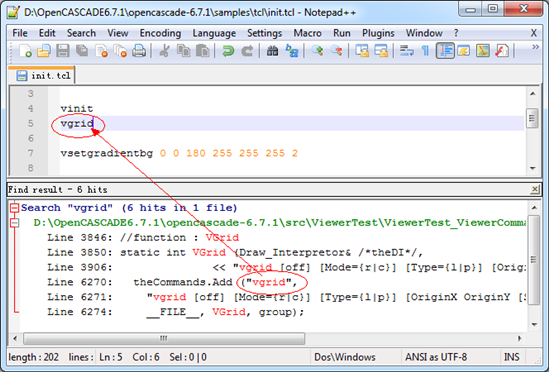Click line number 7 in the margin

31,153
